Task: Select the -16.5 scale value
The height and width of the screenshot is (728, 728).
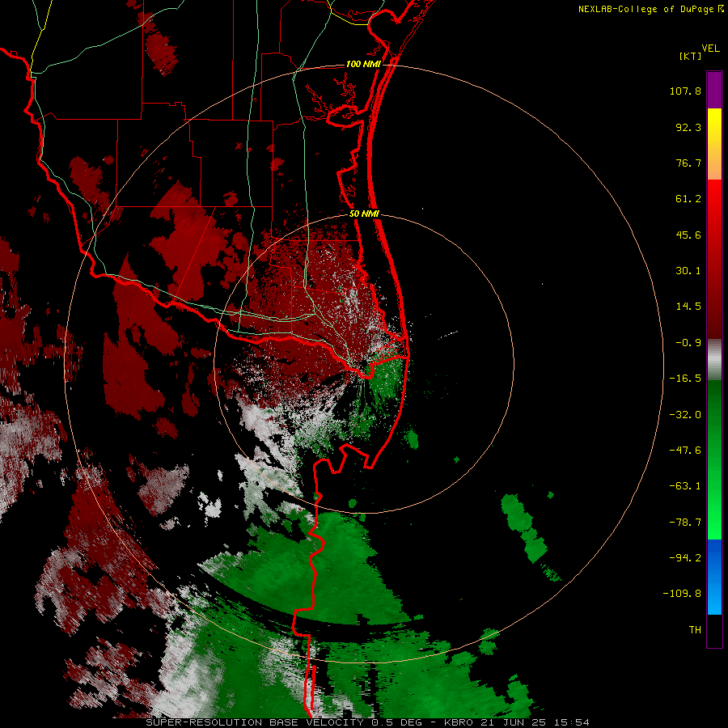Action: (685, 379)
